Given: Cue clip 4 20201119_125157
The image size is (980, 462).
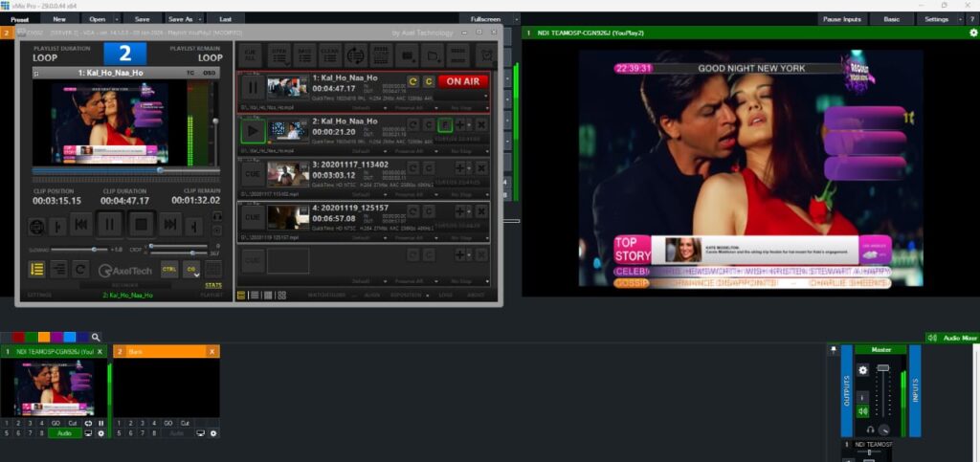Looking at the screenshot, I should tap(253, 217).
